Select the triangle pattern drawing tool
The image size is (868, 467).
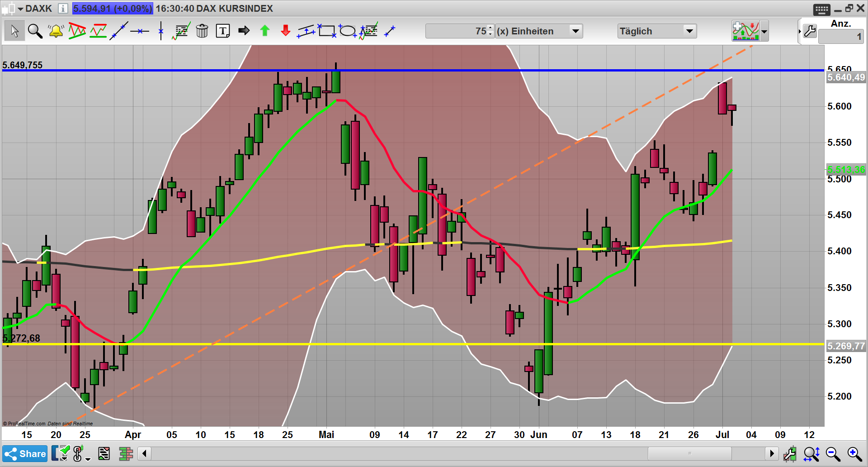(x=77, y=31)
